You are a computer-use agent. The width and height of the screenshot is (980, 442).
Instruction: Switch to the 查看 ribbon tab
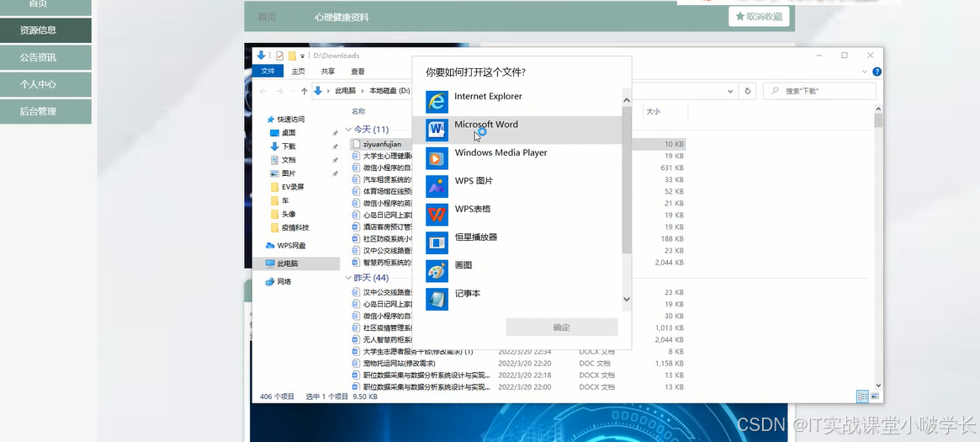(x=358, y=72)
